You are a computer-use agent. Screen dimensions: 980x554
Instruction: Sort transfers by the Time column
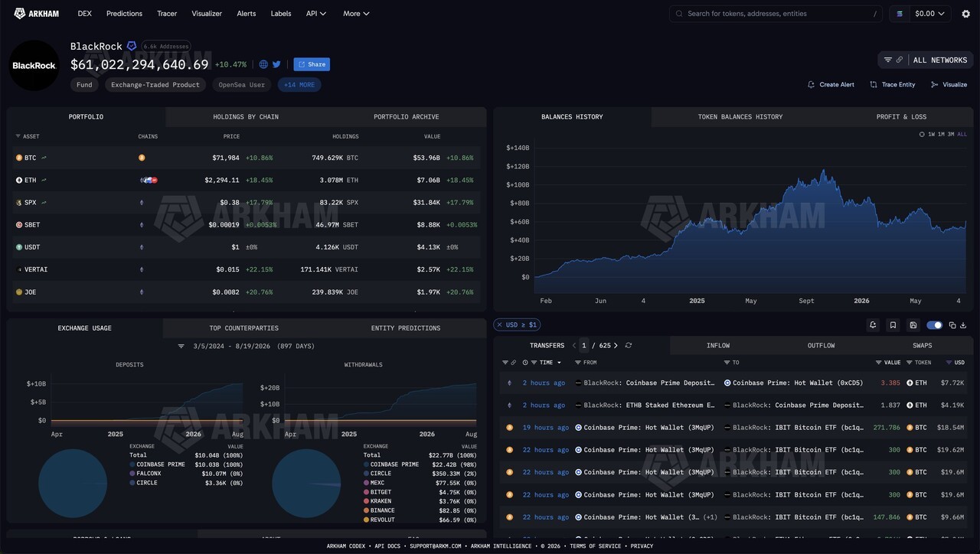pyautogui.click(x=550, y=363)
